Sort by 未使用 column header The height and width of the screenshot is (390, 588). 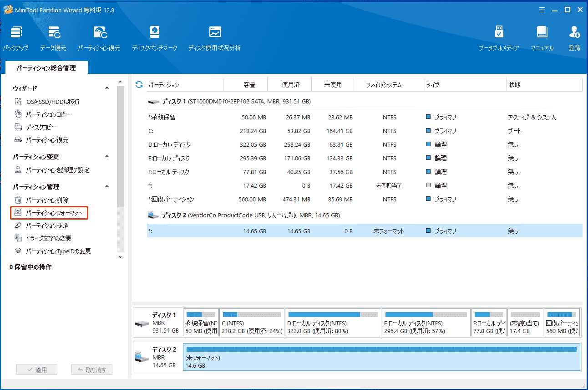(333, 85)
